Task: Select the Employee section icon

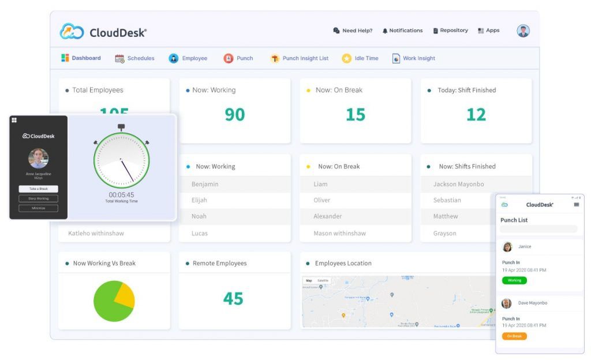Action: (x=173, y=58)
